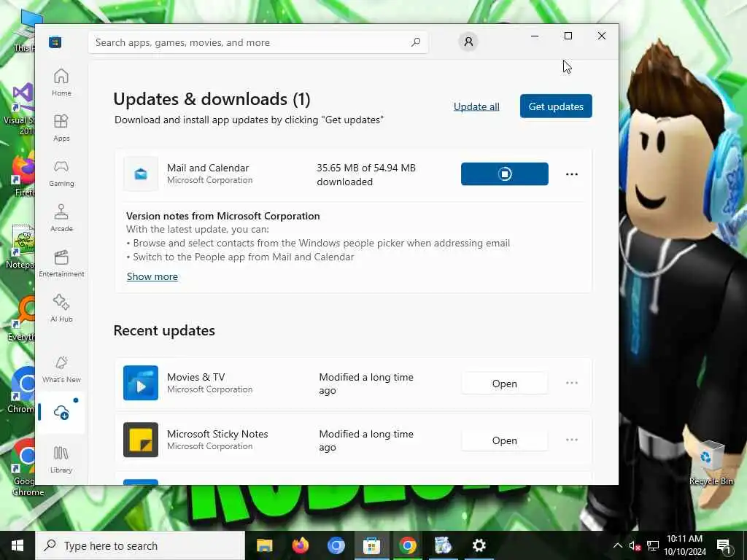This screenshot has width=747, height=560.
Task: Open Google Chrome from the taskbar
Action: pyautogui.click(x=407, y=545)
